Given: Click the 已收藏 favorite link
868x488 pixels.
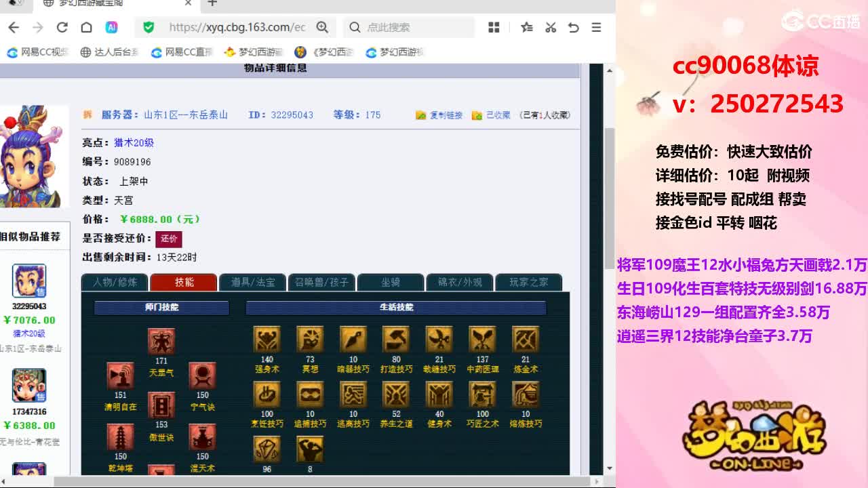Looking at the screenshot, I should (492, 115).
